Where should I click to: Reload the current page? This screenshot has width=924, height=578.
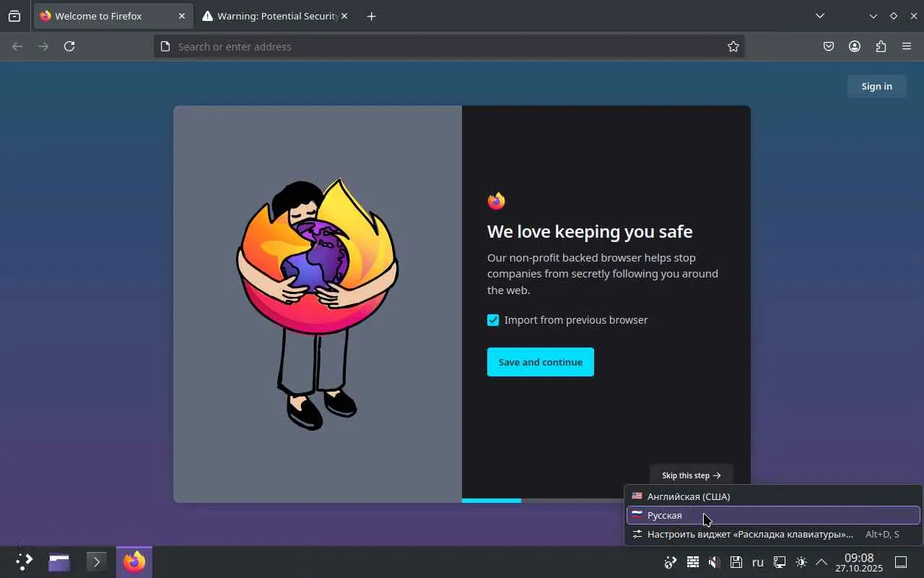pyautogui.click(x=69, y=46)
